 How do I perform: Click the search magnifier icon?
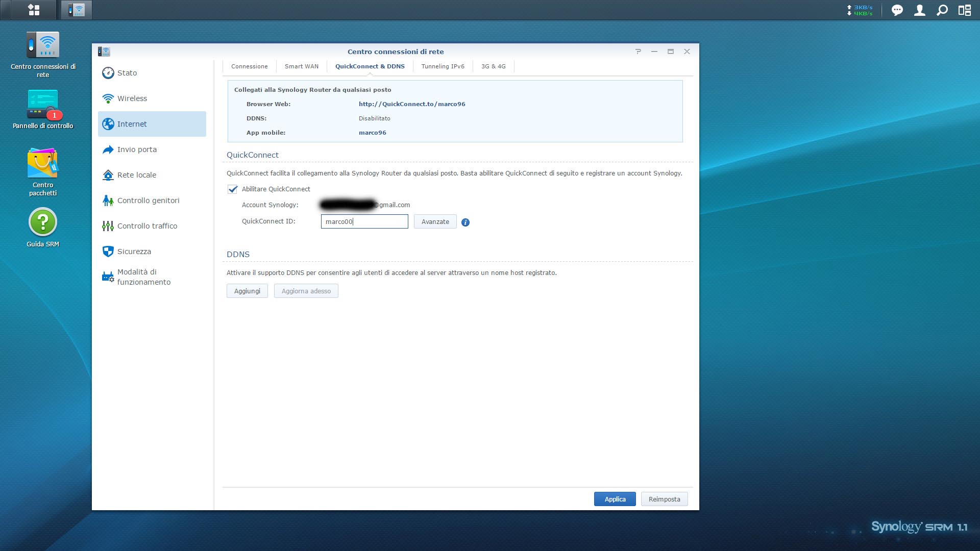tap(942, 10)
